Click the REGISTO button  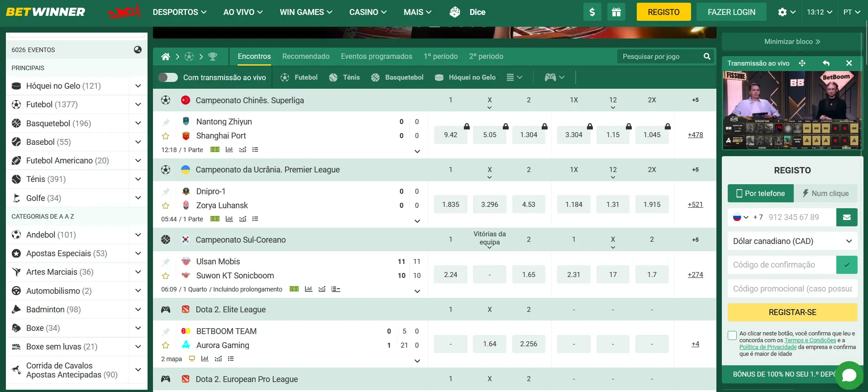pyautogui.click(x=663, y=12)
